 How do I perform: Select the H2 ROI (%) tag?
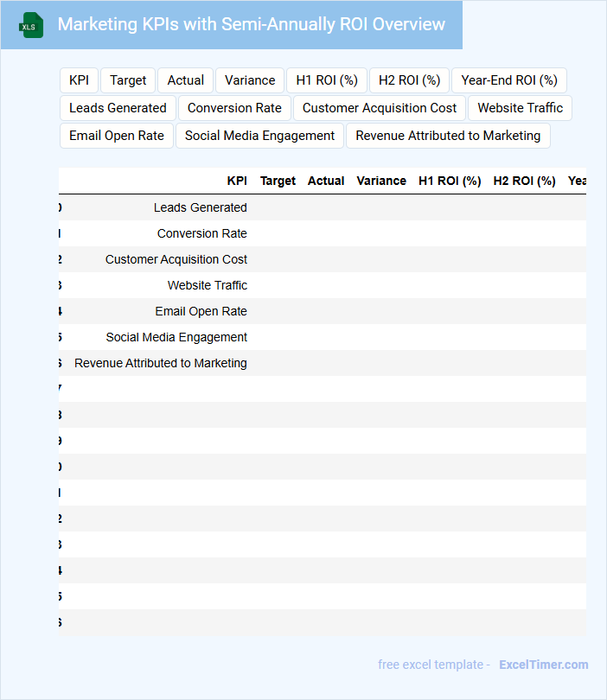click(409, 80)
